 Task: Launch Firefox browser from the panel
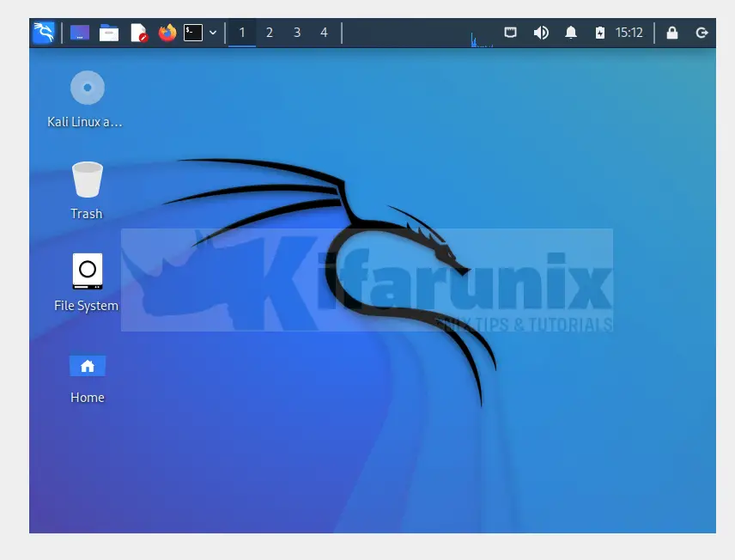point(167,33)
